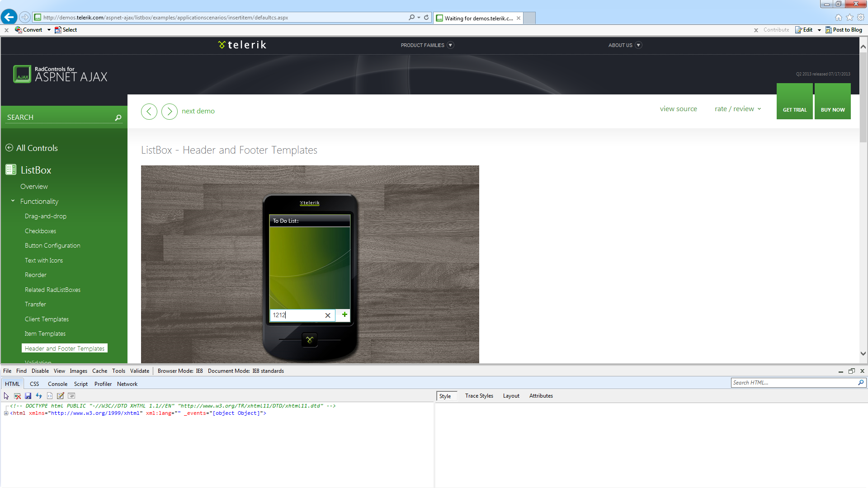Select element by click arrow tool in DevTools
The width and height of the screenshot is (868, 488).
click(6, 396)
